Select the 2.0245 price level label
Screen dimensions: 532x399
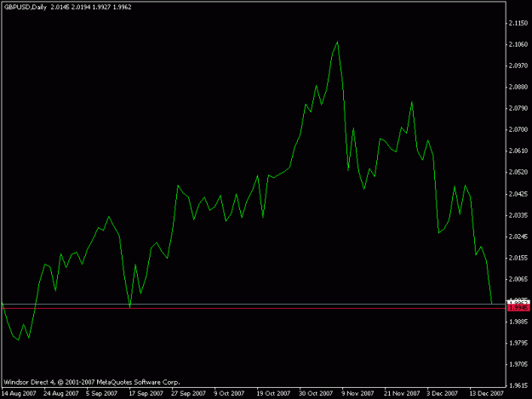pyautogui.click(x=518, y=237)
